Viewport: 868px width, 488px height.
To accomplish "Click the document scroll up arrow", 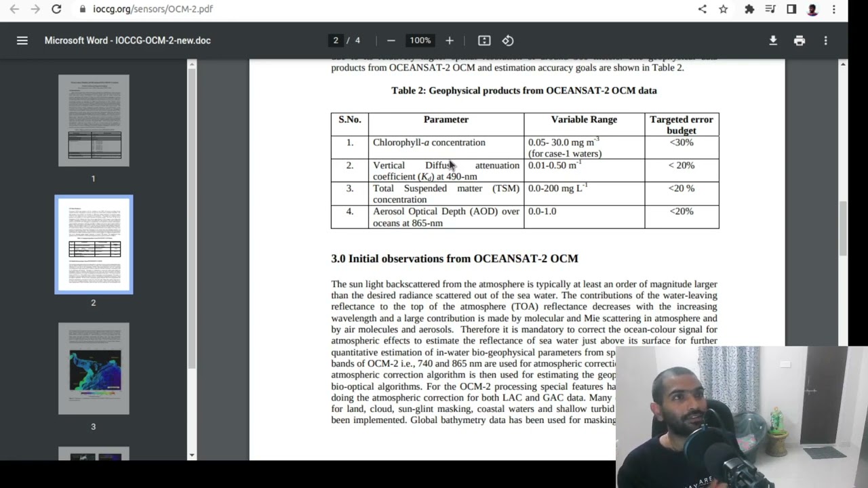I will (843, 64).
